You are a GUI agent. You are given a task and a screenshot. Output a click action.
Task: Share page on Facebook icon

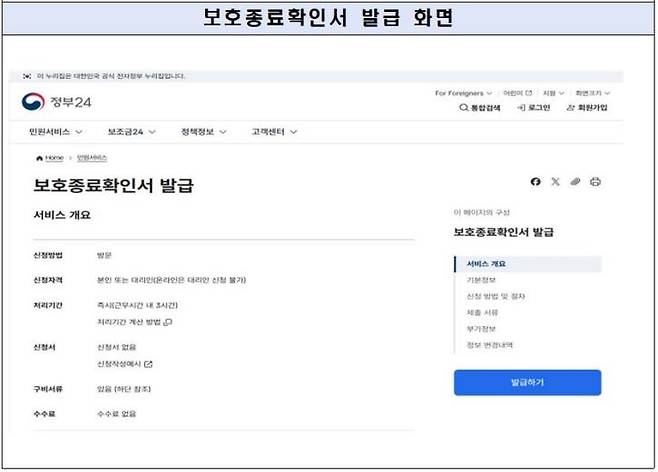click(535, 182)
